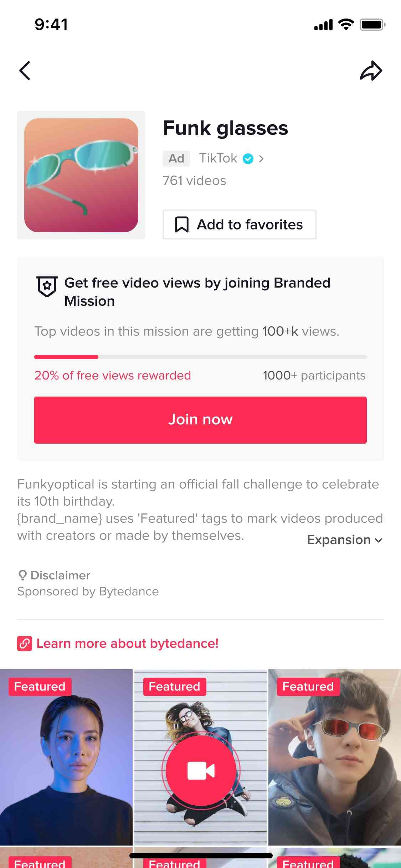This screenshot has width=401, height=868.
Task: Tap the disclaimer lightbulb icon
Action: 22,575
